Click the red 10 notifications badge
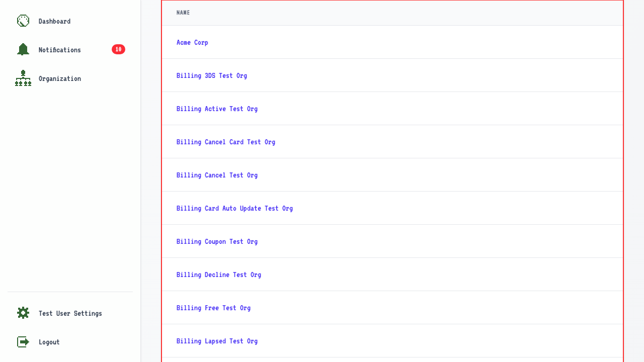 118,49
